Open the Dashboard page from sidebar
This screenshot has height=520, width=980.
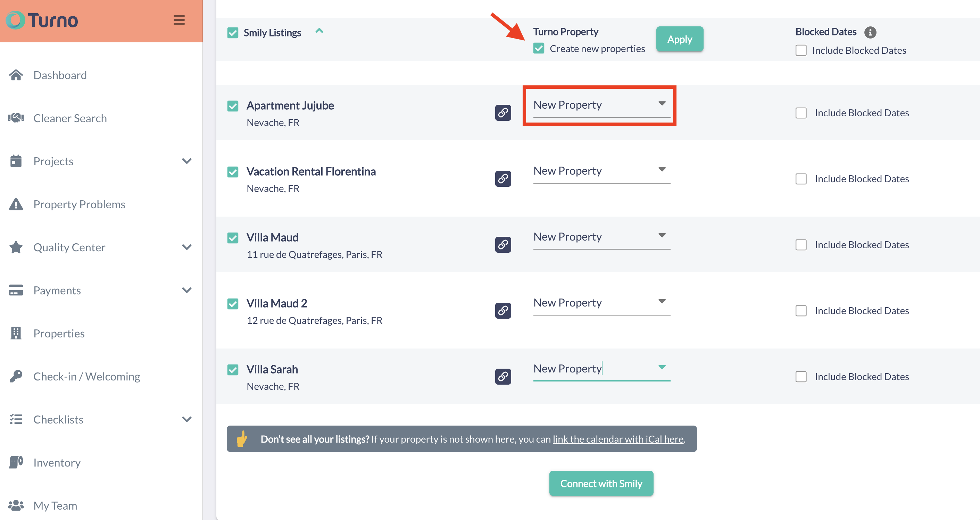coord(60,75)
